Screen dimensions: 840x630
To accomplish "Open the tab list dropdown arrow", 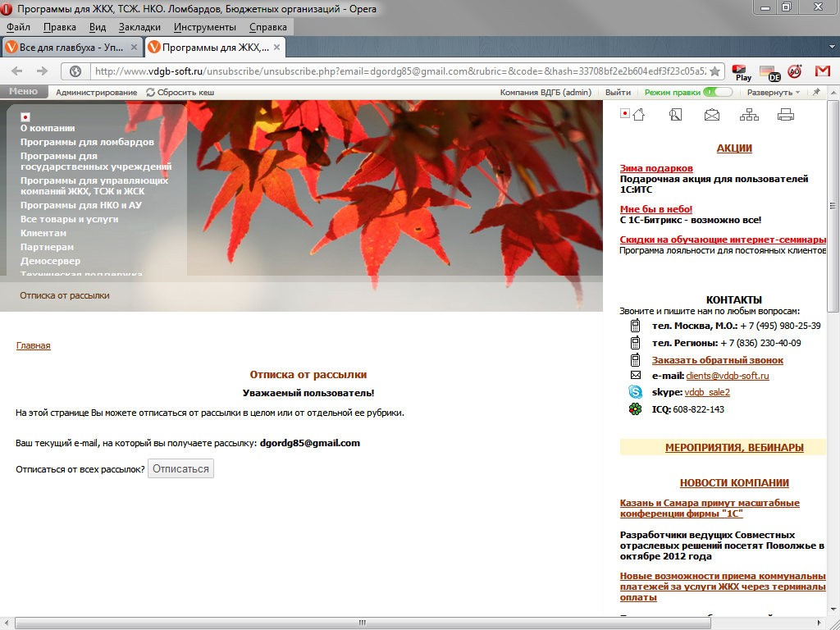I will [x=832, y=47].
